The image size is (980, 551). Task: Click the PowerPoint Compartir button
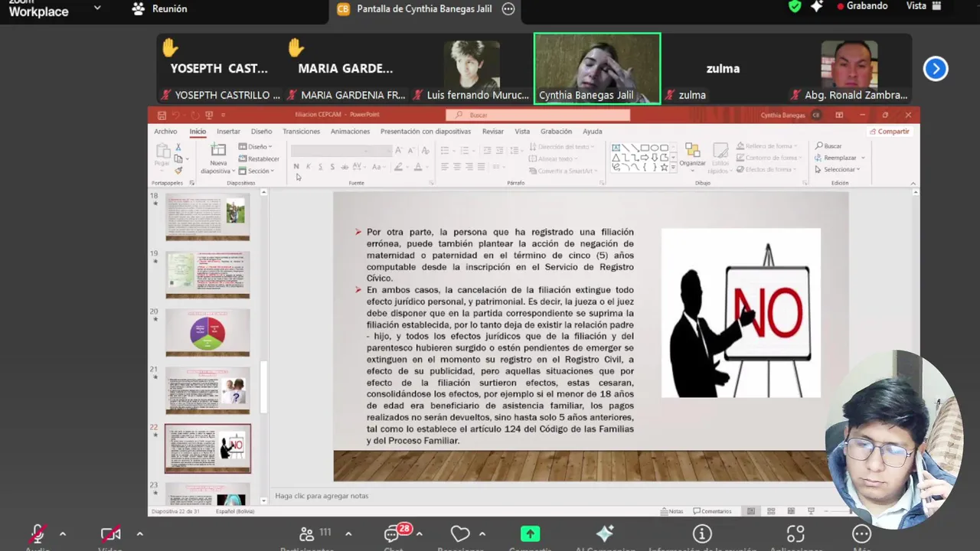coord(890,132)
